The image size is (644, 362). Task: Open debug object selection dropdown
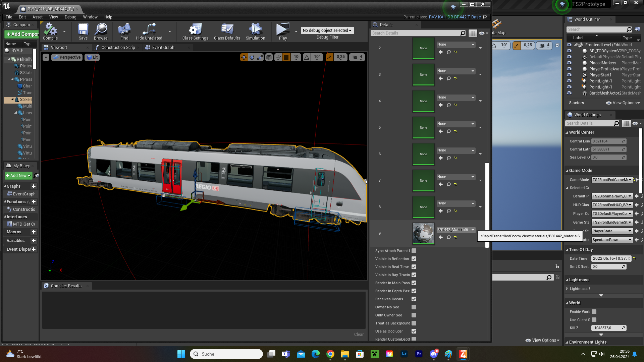pyautogui.click(x=327, y=31)
